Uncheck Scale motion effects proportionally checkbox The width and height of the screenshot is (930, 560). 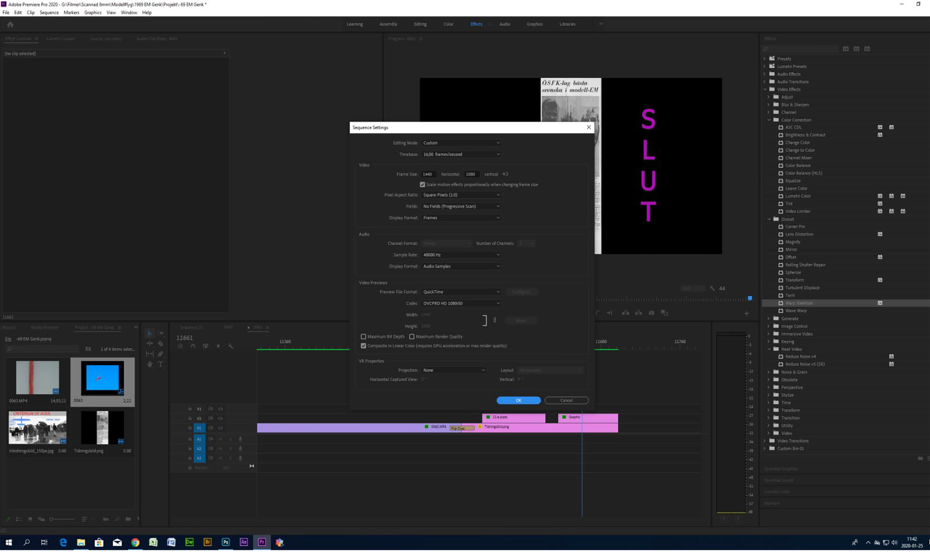coord(422,184)
